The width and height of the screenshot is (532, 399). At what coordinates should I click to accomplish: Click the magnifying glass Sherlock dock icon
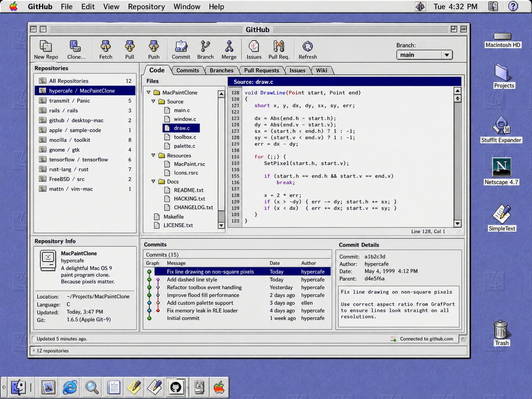coord(92,387)
